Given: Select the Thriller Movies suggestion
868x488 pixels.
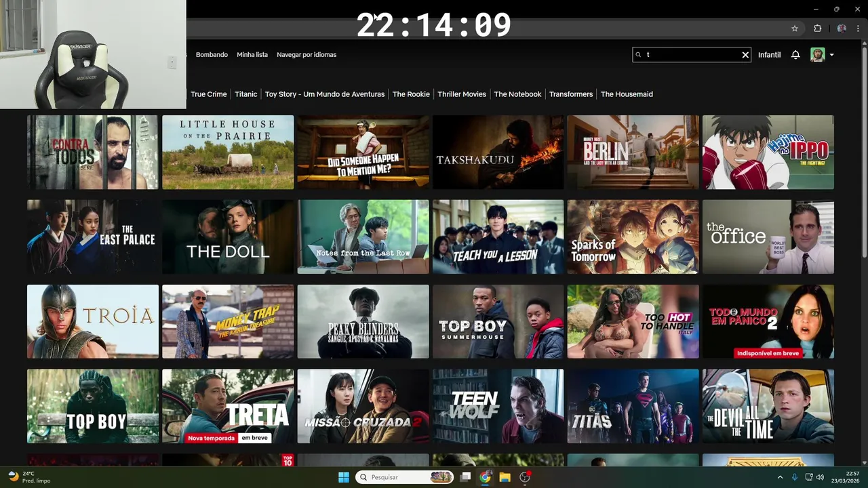Looking at the screenshot, I should pos(462,94).
